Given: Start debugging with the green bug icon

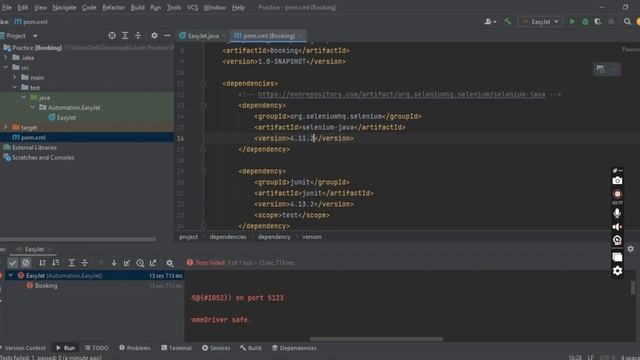Looking at the screenshot, I should pyautogui.click(x=585, y=22).
